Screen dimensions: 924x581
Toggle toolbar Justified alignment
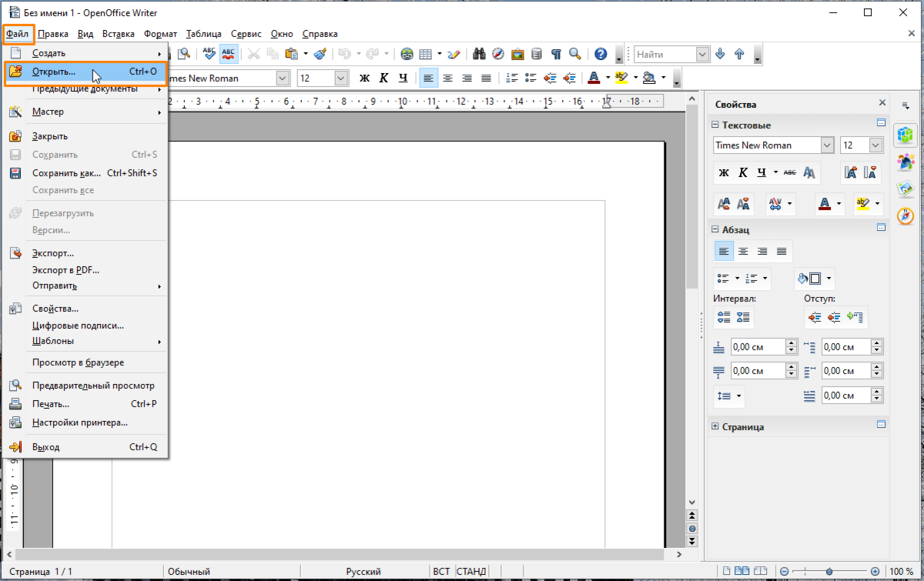click(486, 78)
